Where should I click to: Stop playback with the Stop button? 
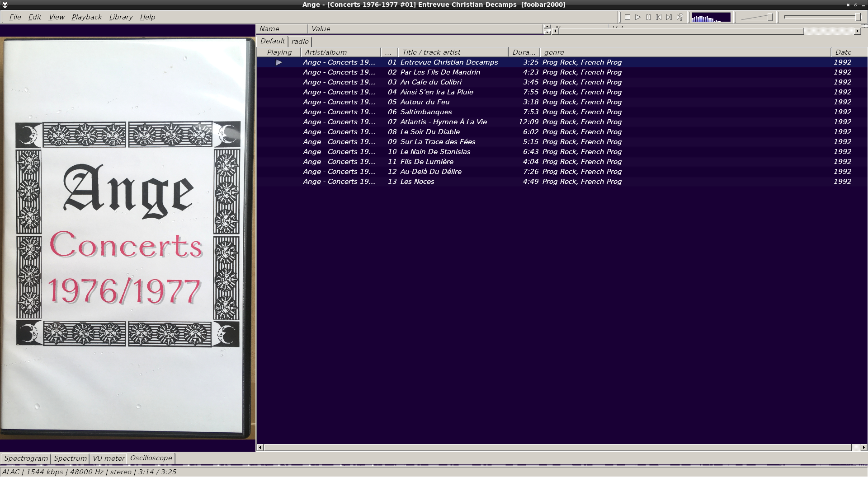[x=627, y=17]
